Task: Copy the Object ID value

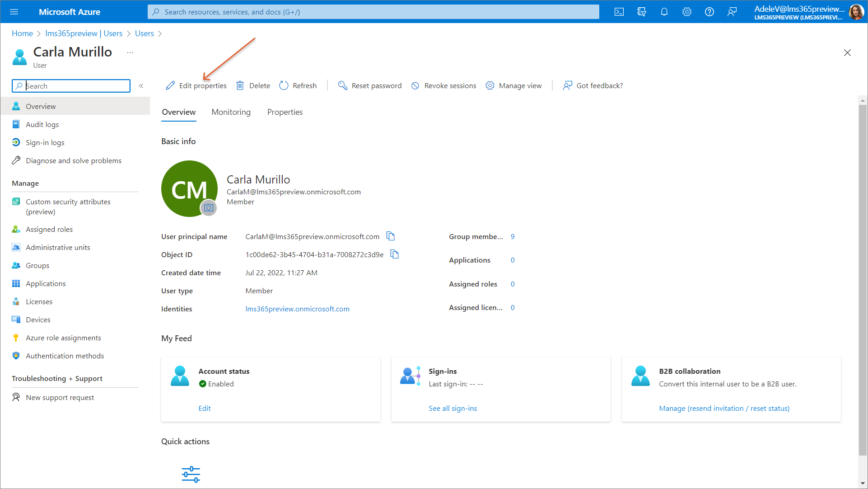Action: (395, 254)
